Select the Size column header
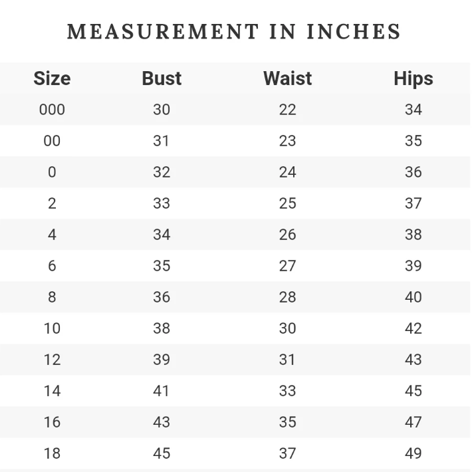476x472 pixels. tap(52, 78)
